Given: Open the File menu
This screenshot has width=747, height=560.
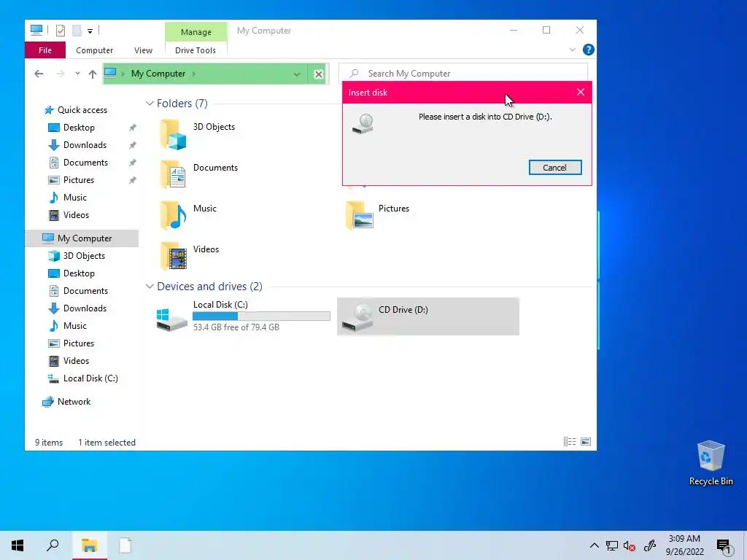Looking at the screenshot, I should point(45,50).
